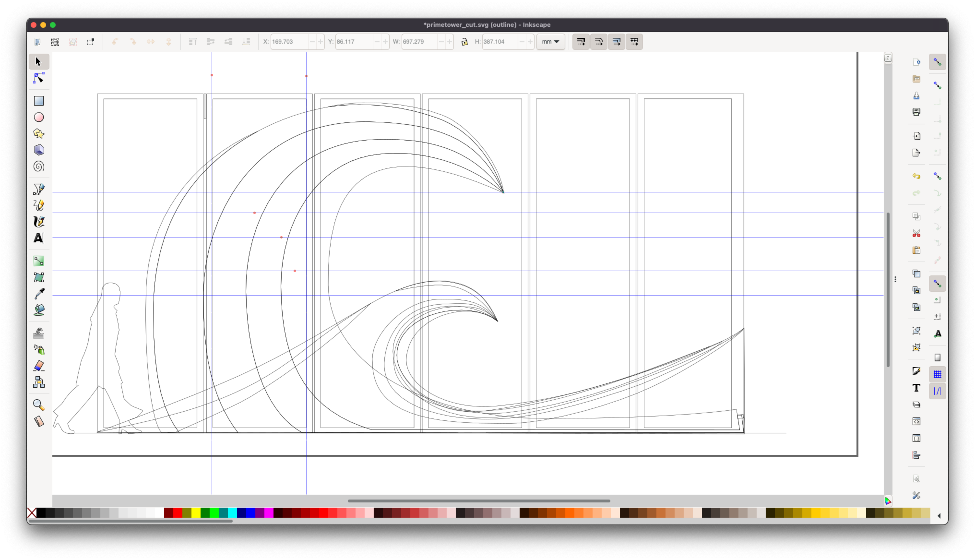This screenshot has height=560, width=975.
Task: Increase width W with plus stepper
Action: coord(449,42)
